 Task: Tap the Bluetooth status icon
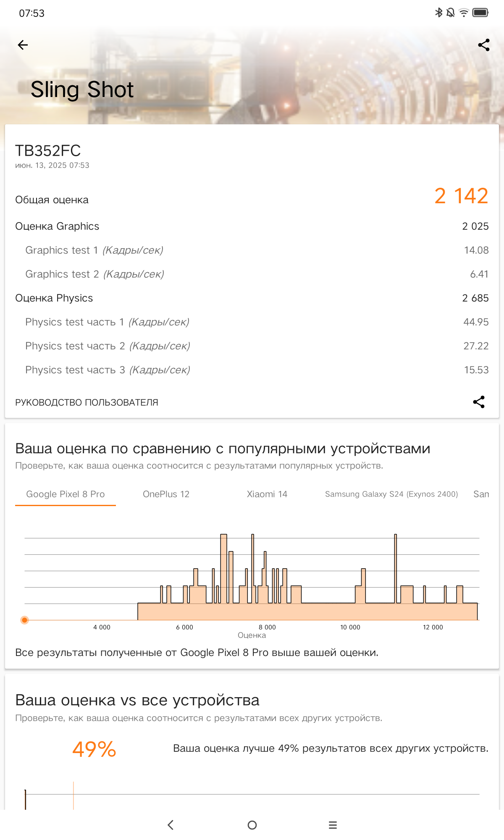438,13
